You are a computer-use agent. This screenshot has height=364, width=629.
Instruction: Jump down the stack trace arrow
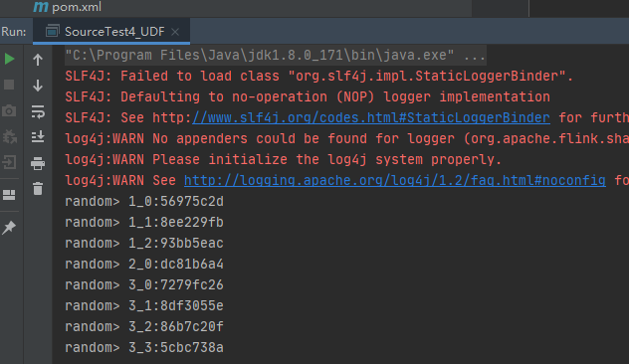38,86
